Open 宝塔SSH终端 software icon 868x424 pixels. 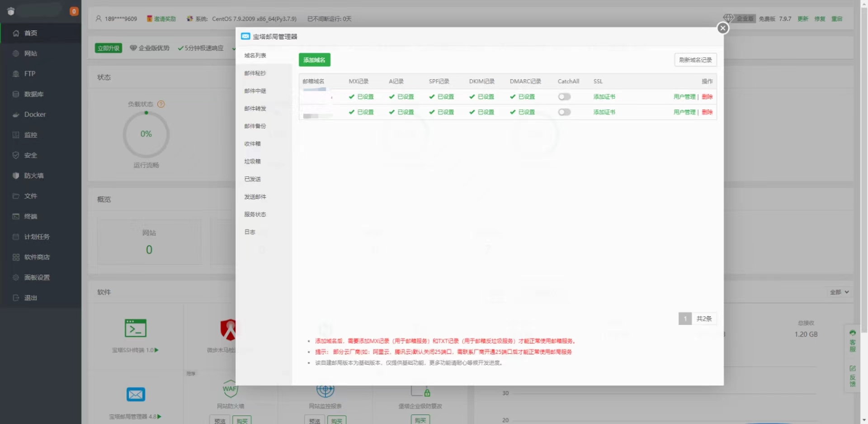pos(135,328)
